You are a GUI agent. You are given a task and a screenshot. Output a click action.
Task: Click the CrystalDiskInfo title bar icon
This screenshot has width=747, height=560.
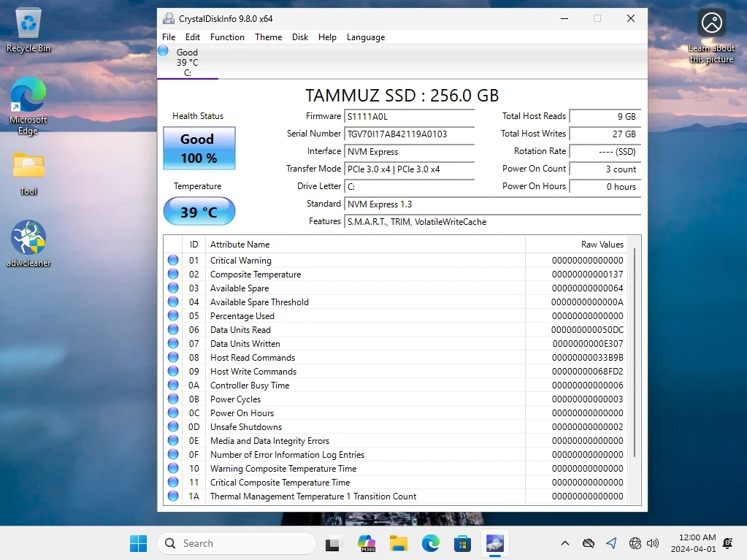click(169, 18)
